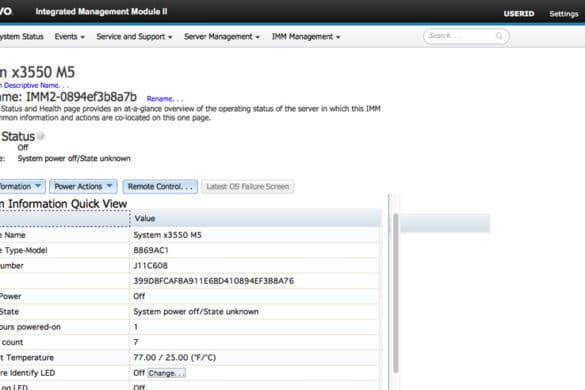Expand the Power Actions dropdown
The width and height of the screenshot is (585, 390).
coord(83,186)
